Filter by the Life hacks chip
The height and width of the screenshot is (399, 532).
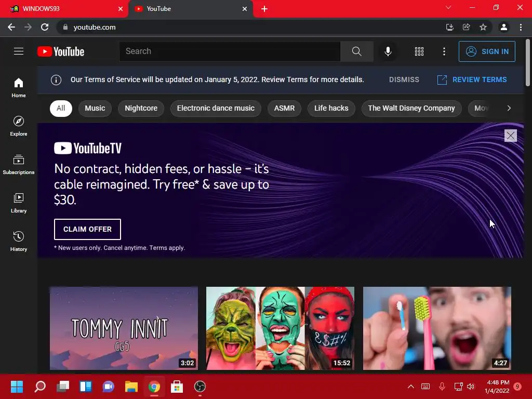tap(331, 108)
